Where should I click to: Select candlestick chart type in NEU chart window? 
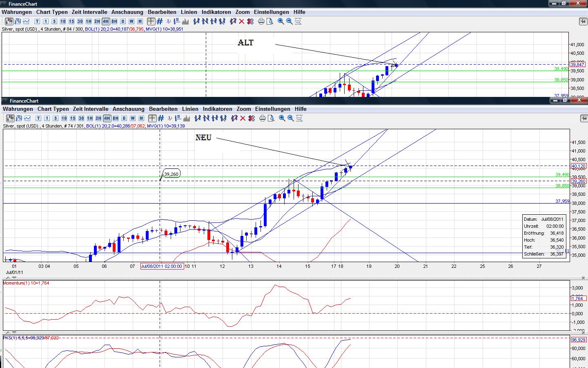(10, 118)
